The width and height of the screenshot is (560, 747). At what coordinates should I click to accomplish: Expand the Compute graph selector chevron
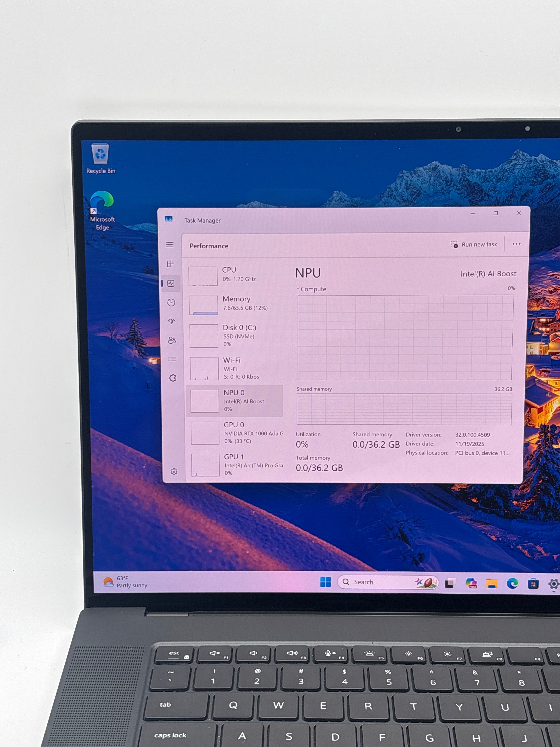click(298, 289)
